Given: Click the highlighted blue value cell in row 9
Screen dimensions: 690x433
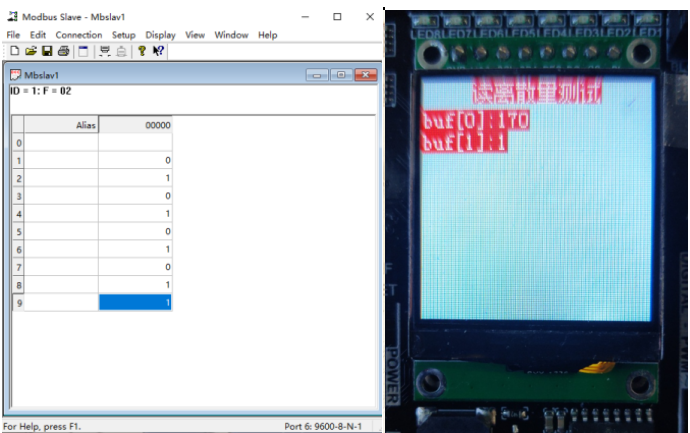Looking at the screenshot, I should click(x=136, y=303).
